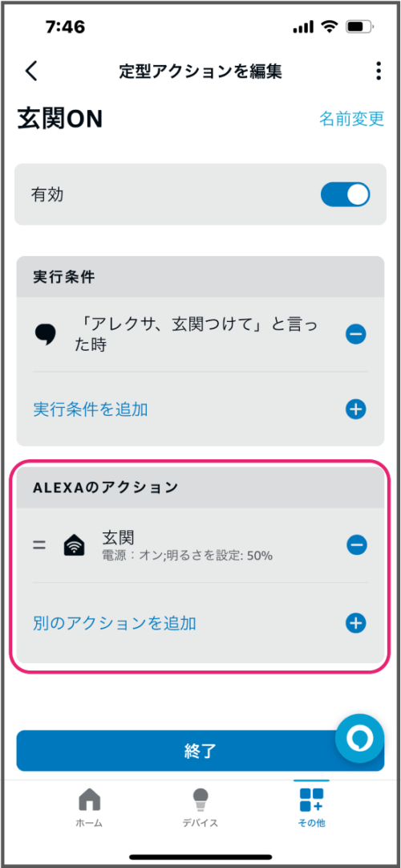
Task: Switch to the デバイス tab
Action: click(x=200, y=809)
